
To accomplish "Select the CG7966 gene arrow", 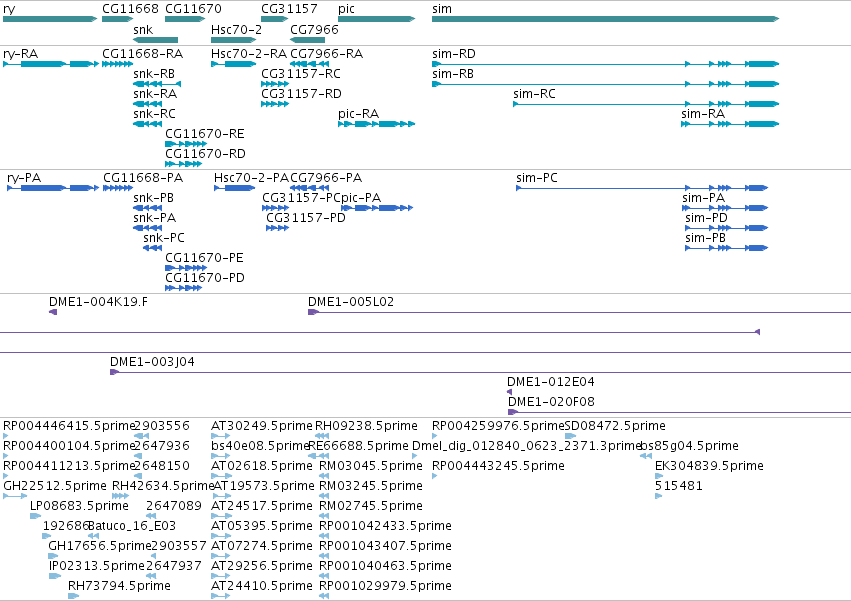I will (308, 40).
